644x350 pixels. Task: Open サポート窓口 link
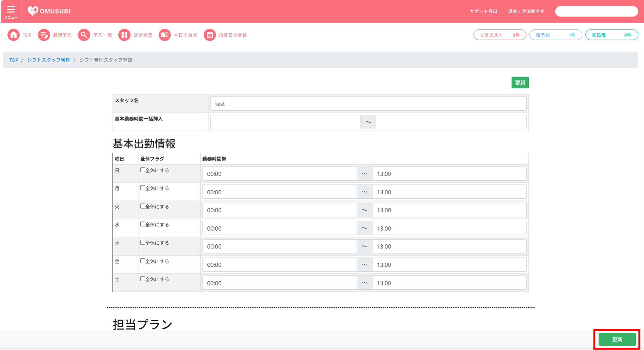[x=483, y=11]
